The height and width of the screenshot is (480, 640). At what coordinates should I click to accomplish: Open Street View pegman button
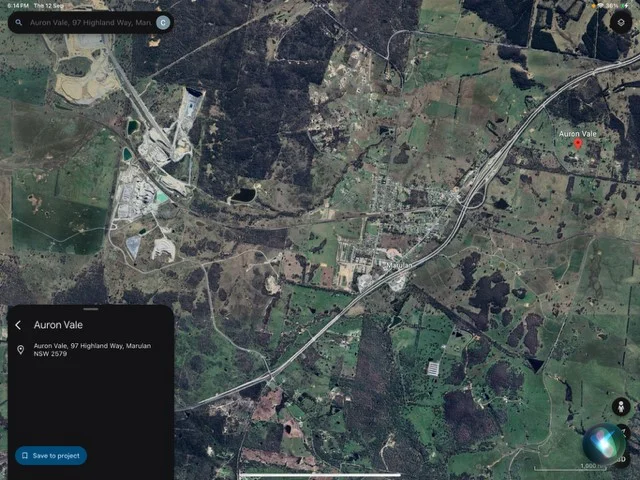point(621,407)
